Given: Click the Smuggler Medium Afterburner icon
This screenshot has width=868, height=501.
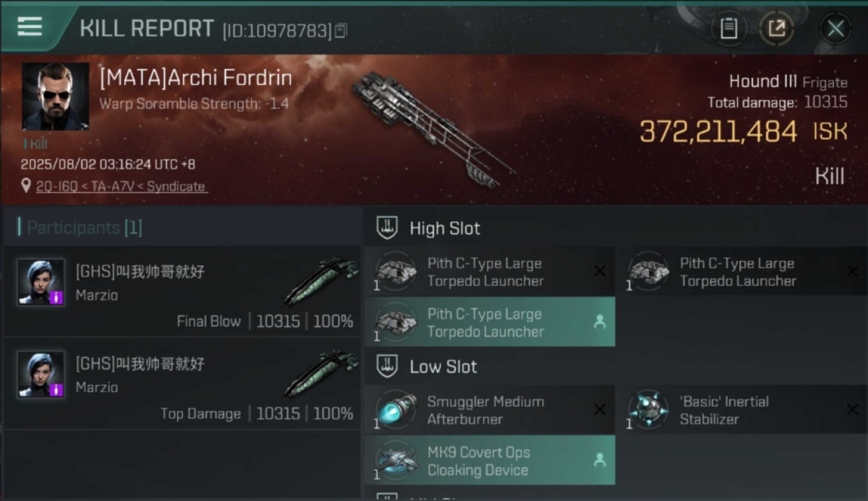Looking at the screenshot, I should point(395,409).
